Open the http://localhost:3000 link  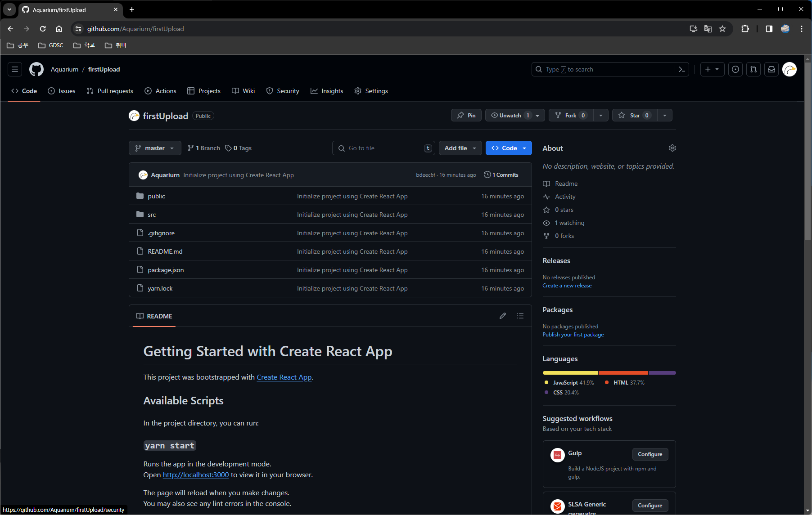[x=196, y=475]
